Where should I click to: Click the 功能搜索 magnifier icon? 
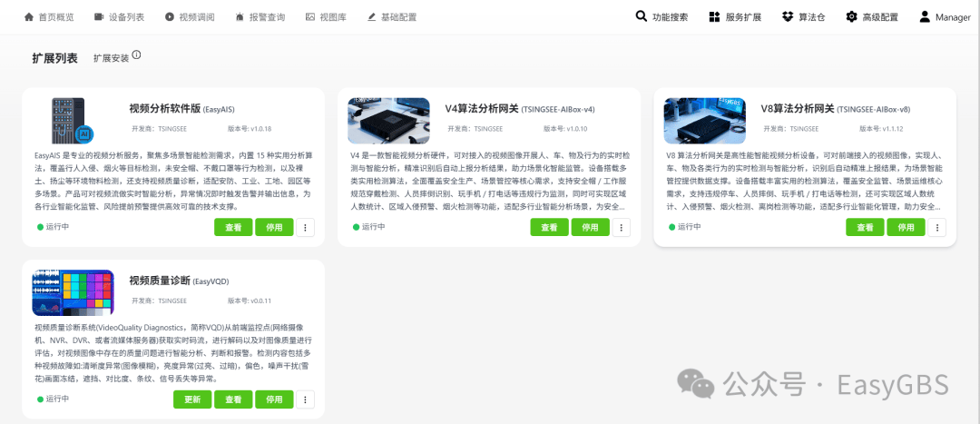click(642, 16)
